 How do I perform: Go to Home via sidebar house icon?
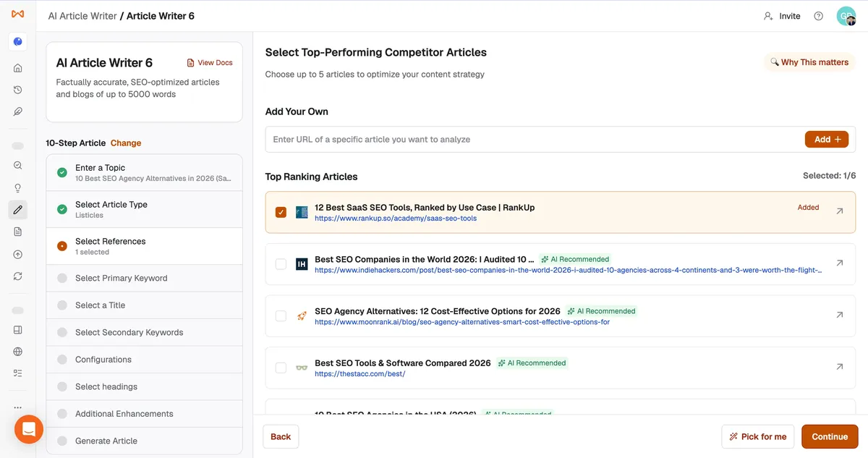18,68
